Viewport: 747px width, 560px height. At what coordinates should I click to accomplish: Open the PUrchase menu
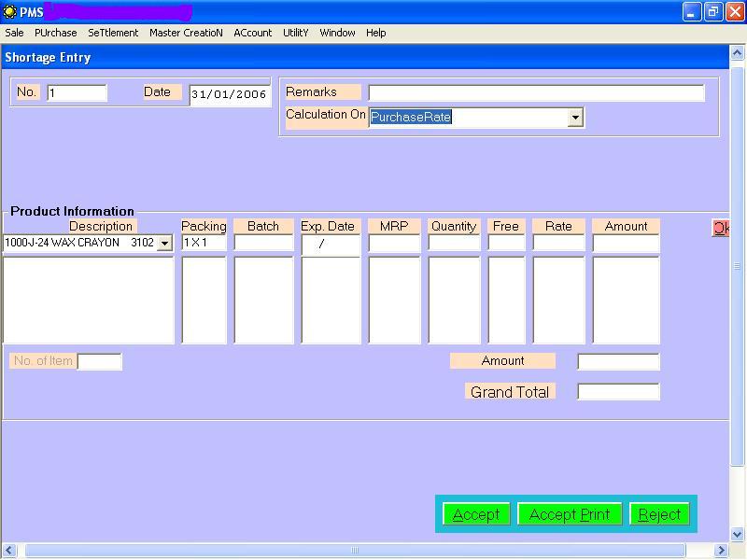pyautogui.click(x=55, y=33)
